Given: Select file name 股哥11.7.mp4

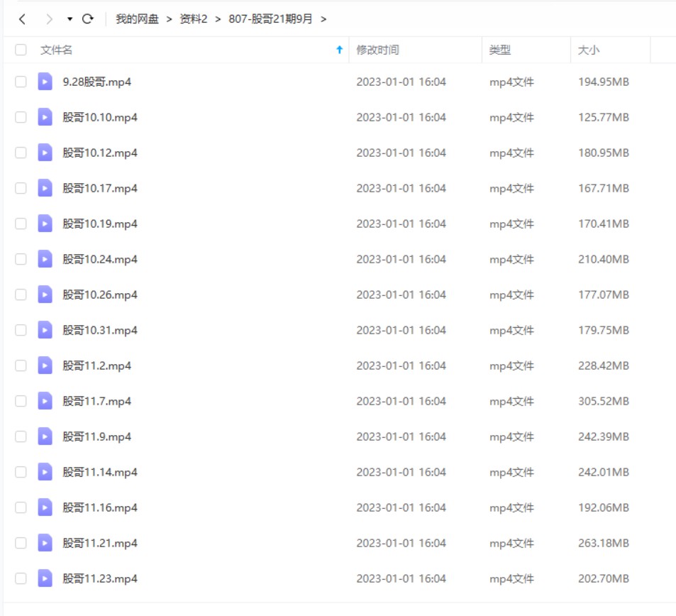Looking at the screenshot, I should coord(97,401).
